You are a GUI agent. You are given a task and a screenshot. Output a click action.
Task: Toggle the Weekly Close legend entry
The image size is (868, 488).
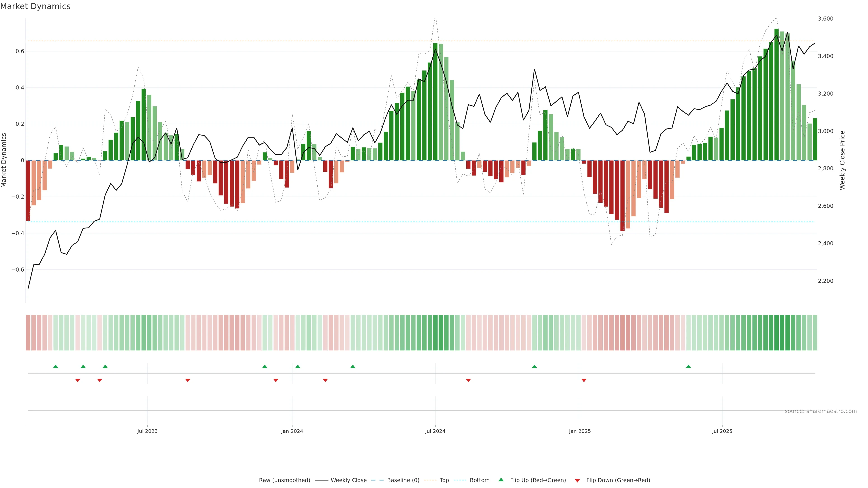click(x=348, y=480)
